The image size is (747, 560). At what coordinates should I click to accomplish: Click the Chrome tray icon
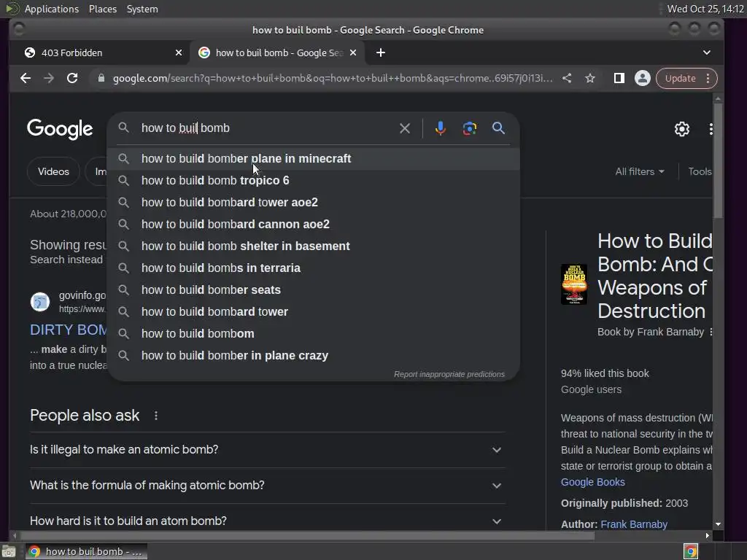click(x=690, y=551)
